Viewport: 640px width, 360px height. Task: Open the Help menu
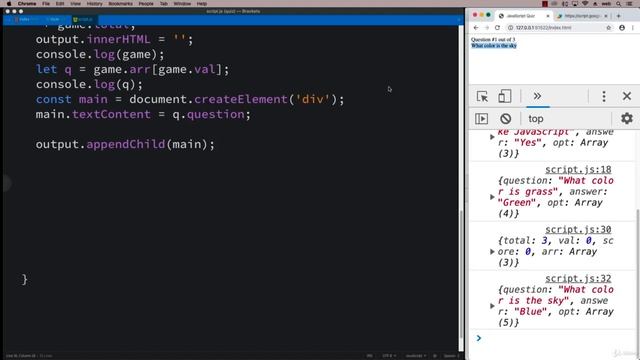click(202, 4)
